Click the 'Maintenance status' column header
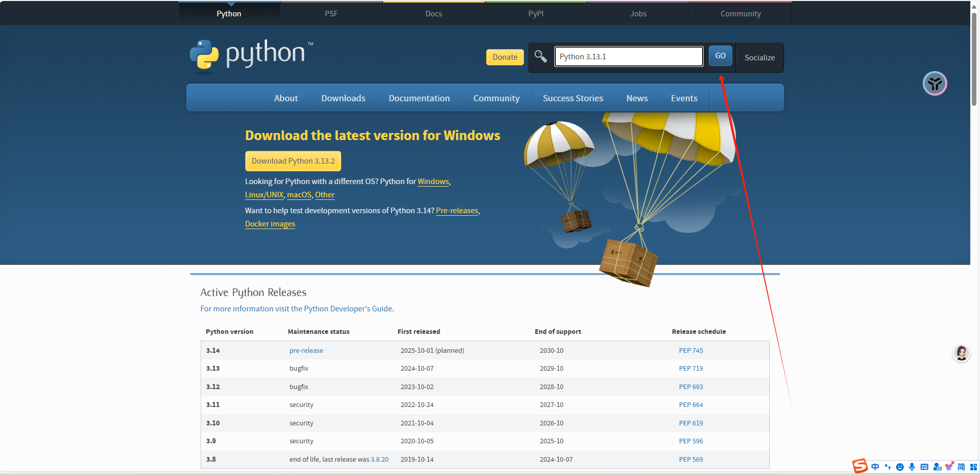This screenshot has height=475, width=980. pyautogui.click(x=318, y=331)
